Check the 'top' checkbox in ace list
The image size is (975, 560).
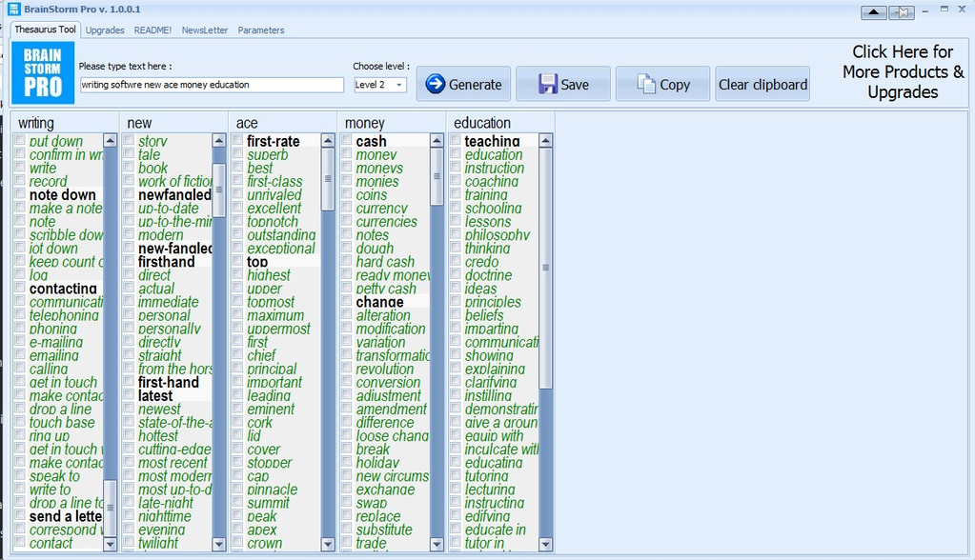coord(238,261)
